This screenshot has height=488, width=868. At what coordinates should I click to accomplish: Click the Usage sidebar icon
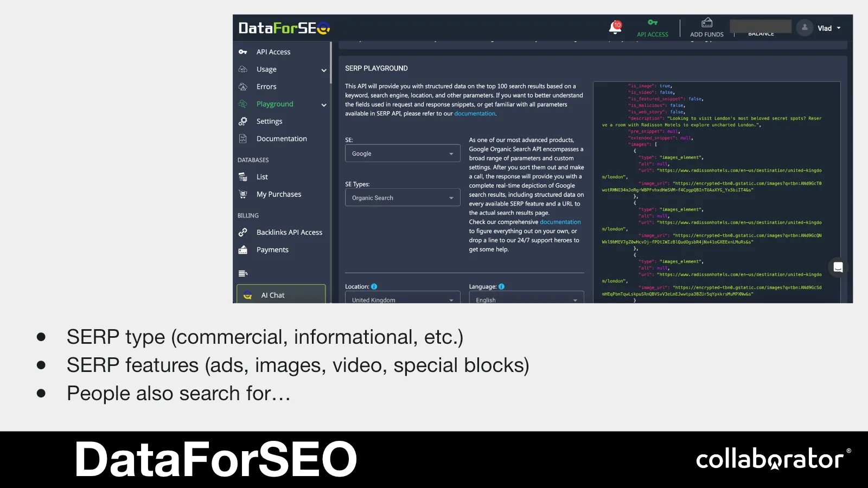tap(243, 69)
